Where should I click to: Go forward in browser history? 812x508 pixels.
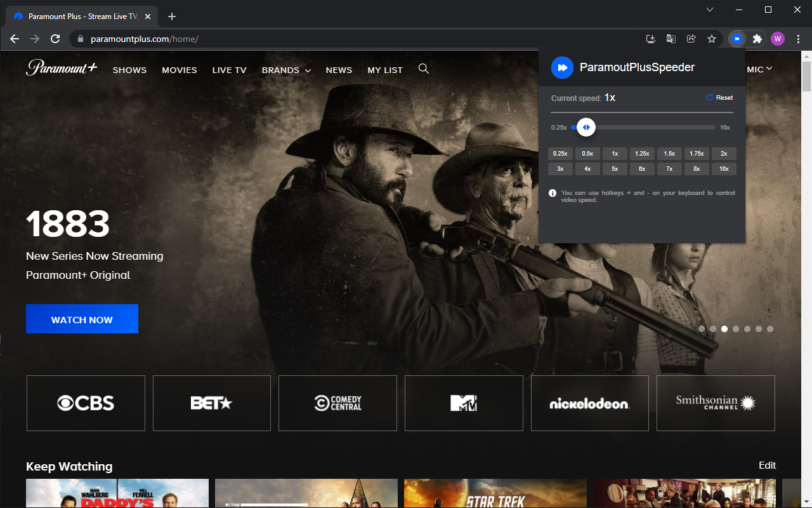tap(35, 39)
